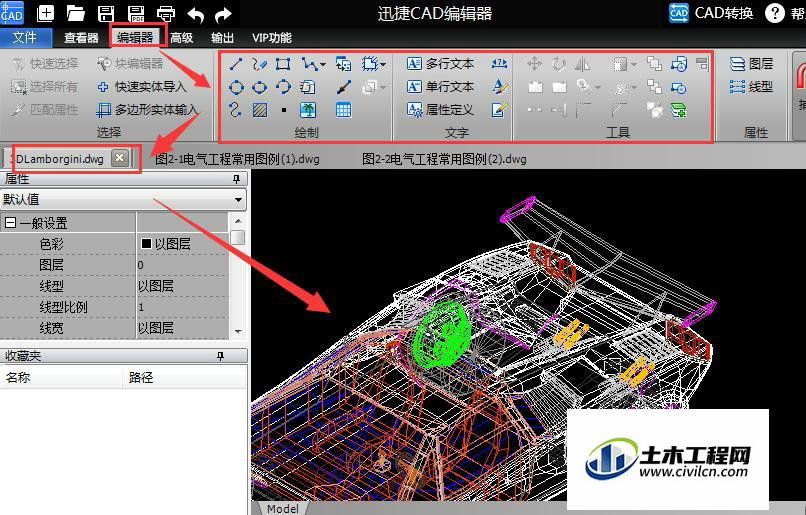Select the leader arrow tool

point(343,87)
